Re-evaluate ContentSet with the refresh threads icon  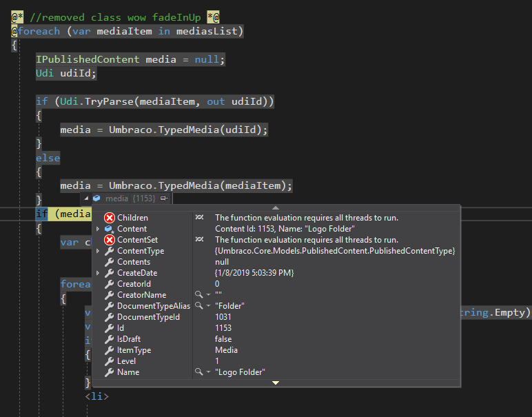199,240
